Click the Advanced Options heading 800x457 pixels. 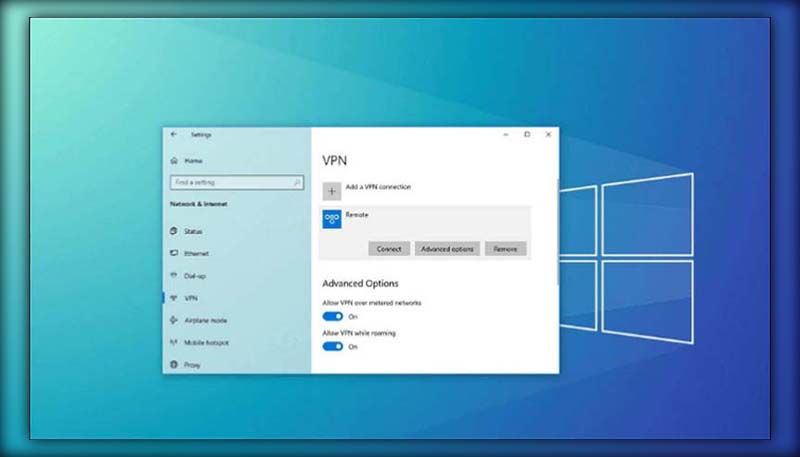pos(360,284)
